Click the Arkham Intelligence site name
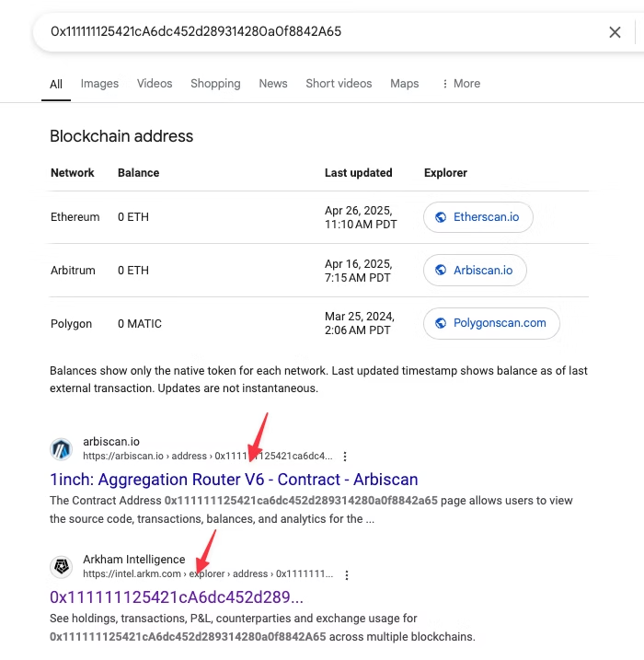 tap(133, 560)
